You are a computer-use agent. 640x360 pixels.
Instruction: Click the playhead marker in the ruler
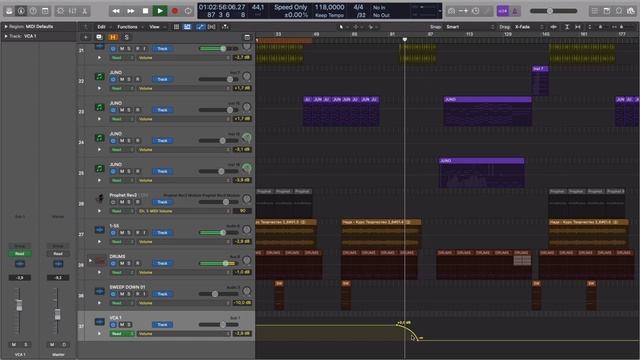tap(404, 40)
